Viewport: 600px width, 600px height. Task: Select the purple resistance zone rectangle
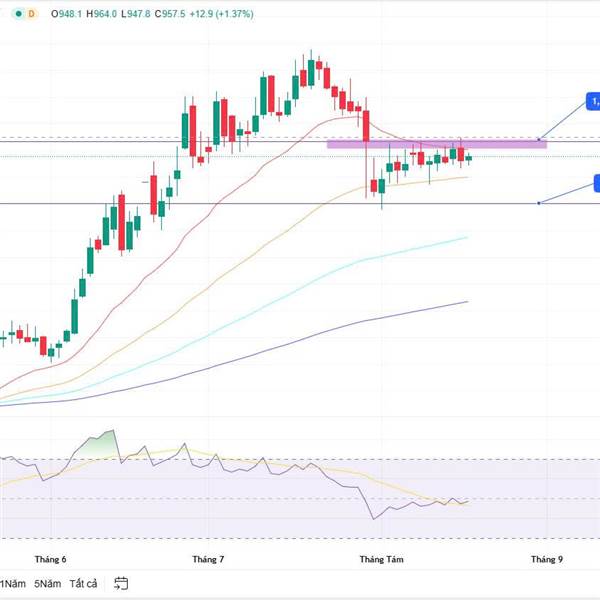[x=437, y=144]
